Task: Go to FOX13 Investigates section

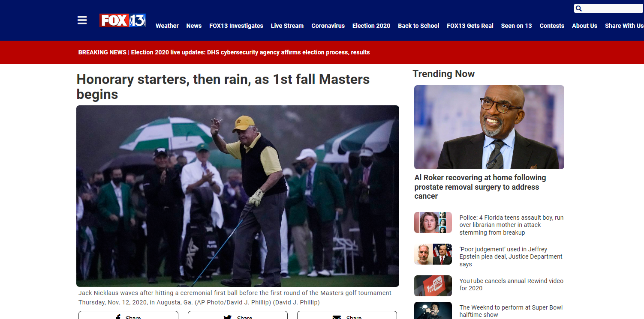Action: coord(236,26)
